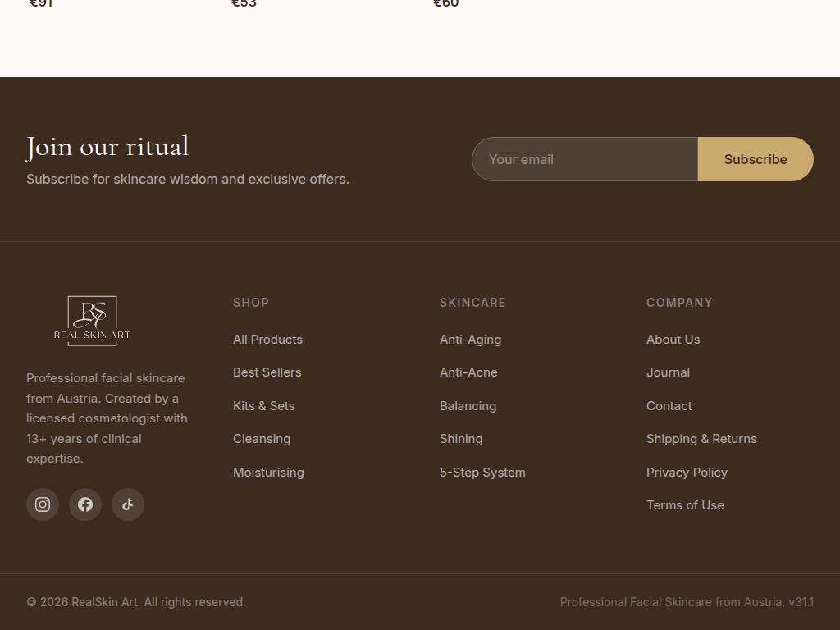Open the All Products page
840x630 pixels.
click(x=267, y=339)
